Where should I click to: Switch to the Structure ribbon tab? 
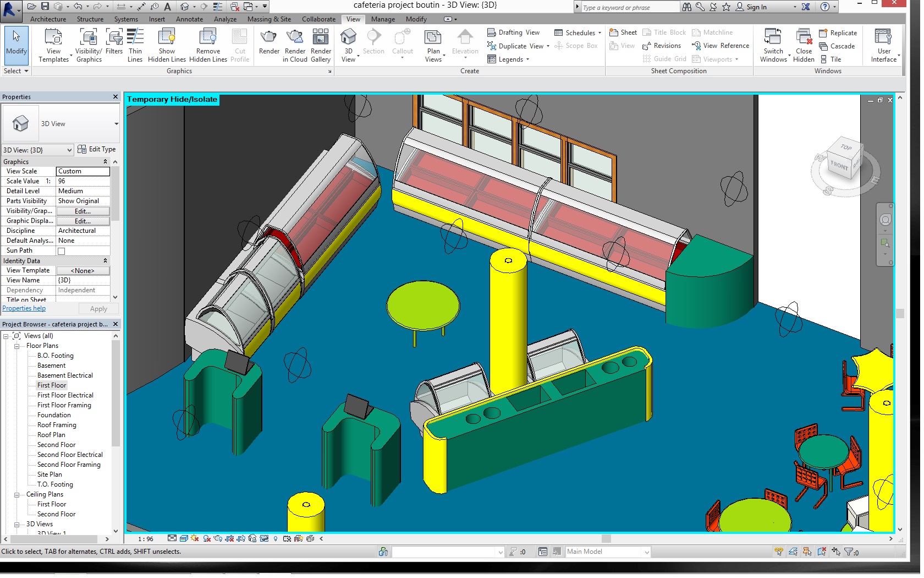[90, 19]
